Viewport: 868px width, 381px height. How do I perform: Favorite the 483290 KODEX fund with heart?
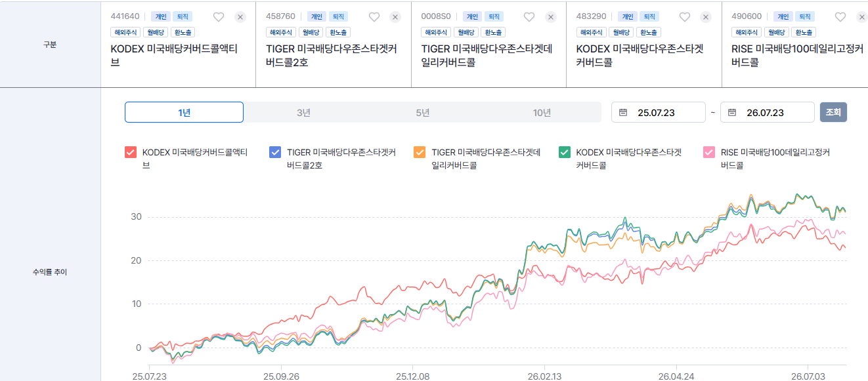(685, 17)
